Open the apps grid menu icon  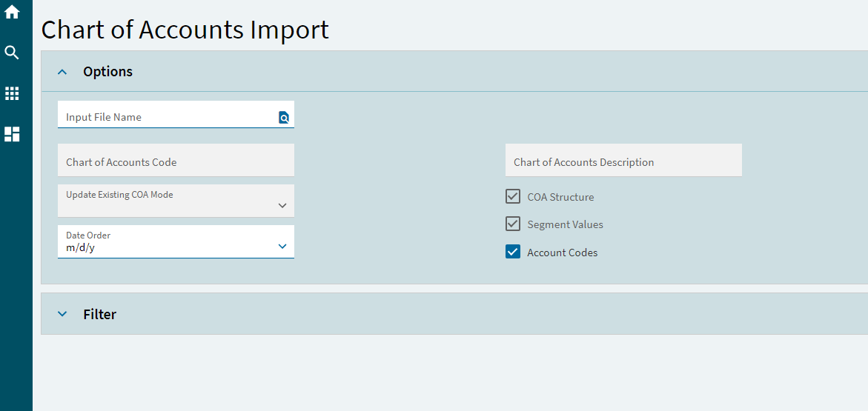pyautogui.click(x=12, y=93)
